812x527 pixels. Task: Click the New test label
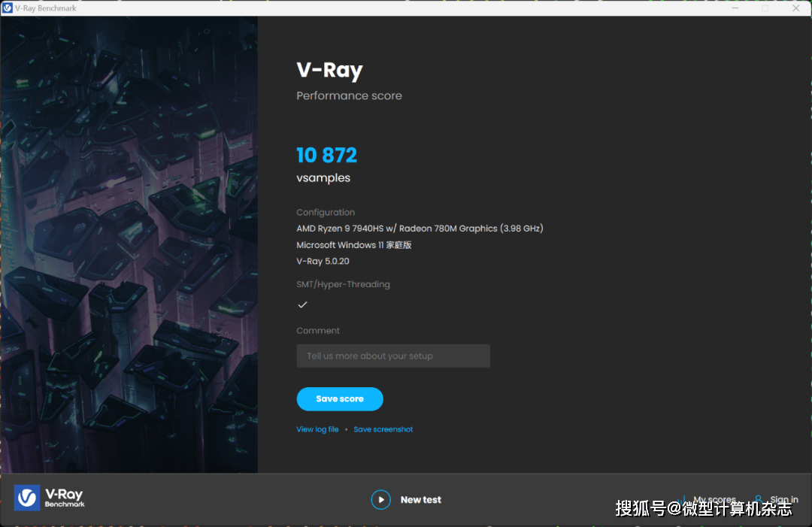tap(420, 500)
